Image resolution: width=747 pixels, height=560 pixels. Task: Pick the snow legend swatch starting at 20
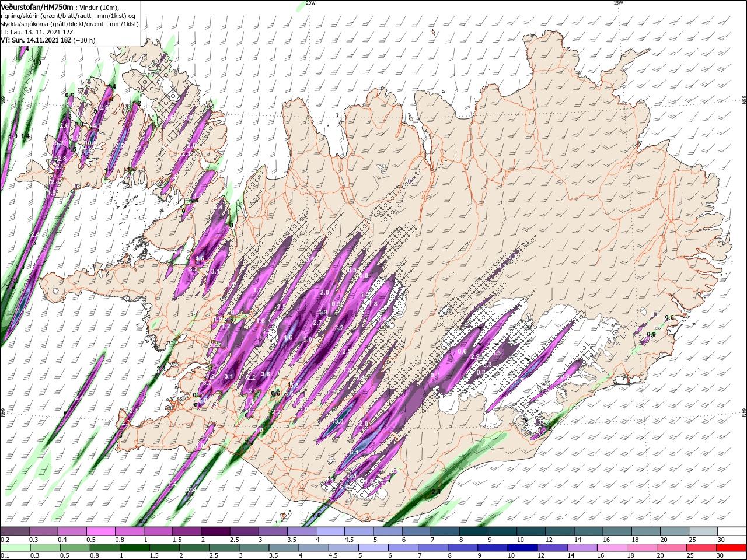674,531
